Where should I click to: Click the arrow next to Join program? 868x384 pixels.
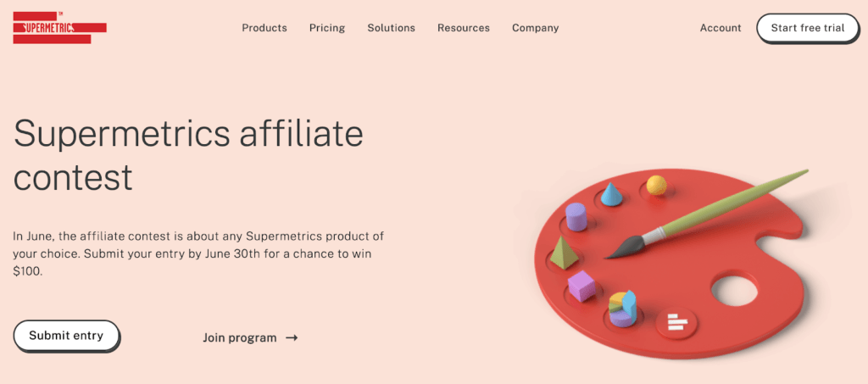coord(292,337)
